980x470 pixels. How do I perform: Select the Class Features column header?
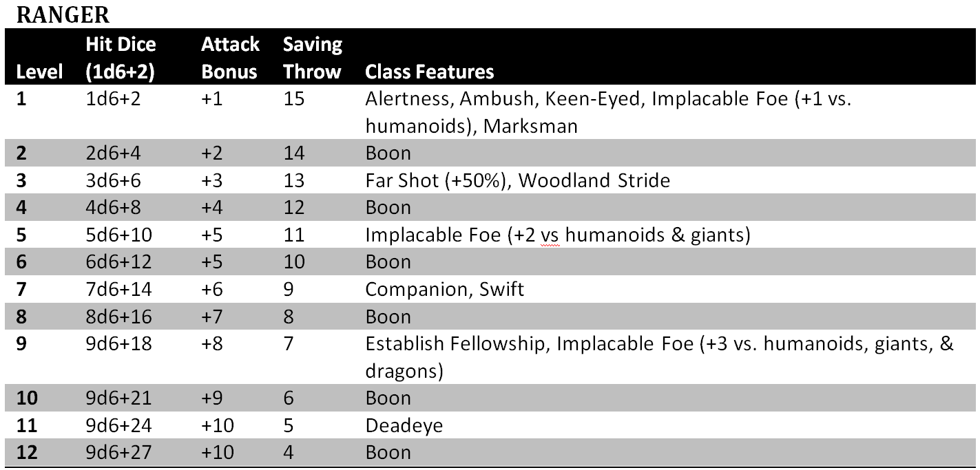coord(430,72)
